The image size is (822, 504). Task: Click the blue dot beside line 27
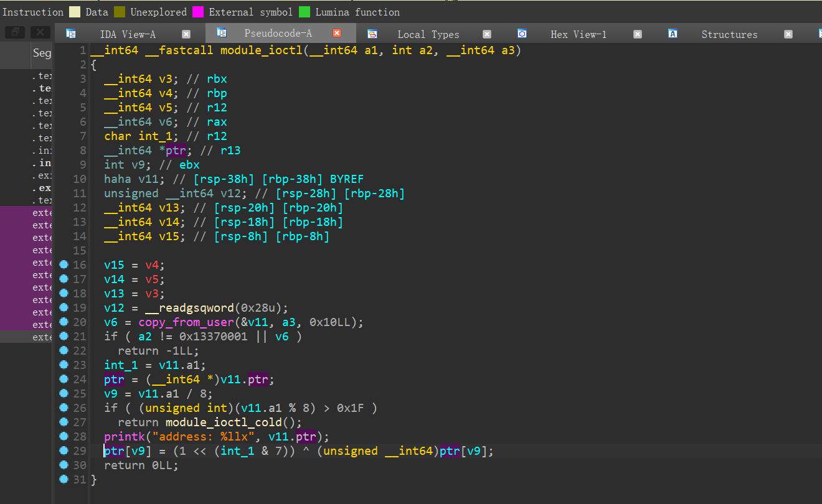[x=64, y=422]
